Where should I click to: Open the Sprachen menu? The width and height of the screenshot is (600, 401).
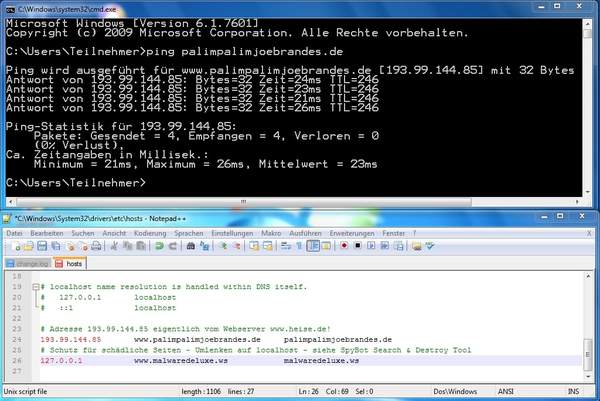(x=188, y=232)
